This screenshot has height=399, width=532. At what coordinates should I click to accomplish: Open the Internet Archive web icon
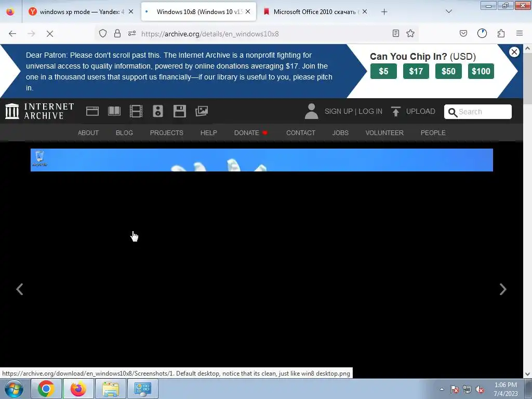pos(92,111)
